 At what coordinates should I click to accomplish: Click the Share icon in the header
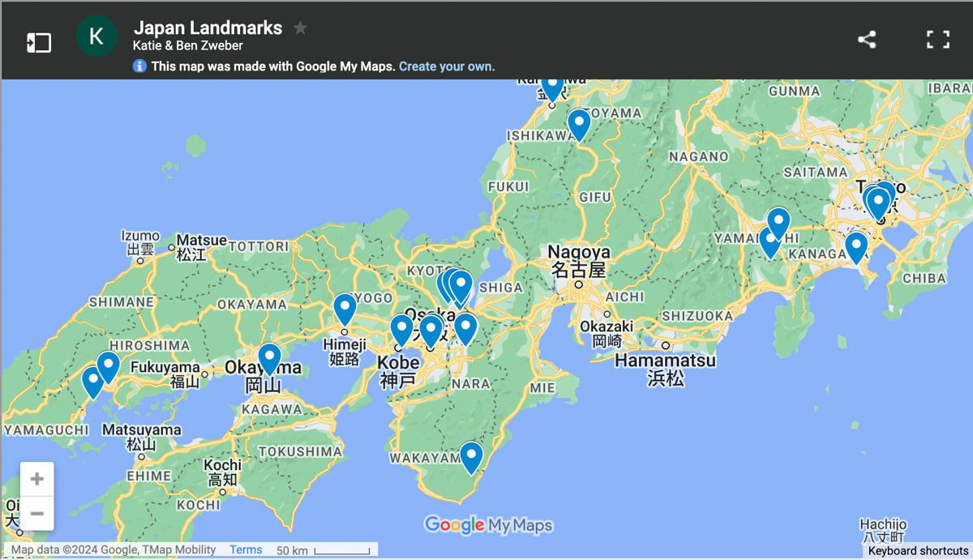[x=866, y=38]
